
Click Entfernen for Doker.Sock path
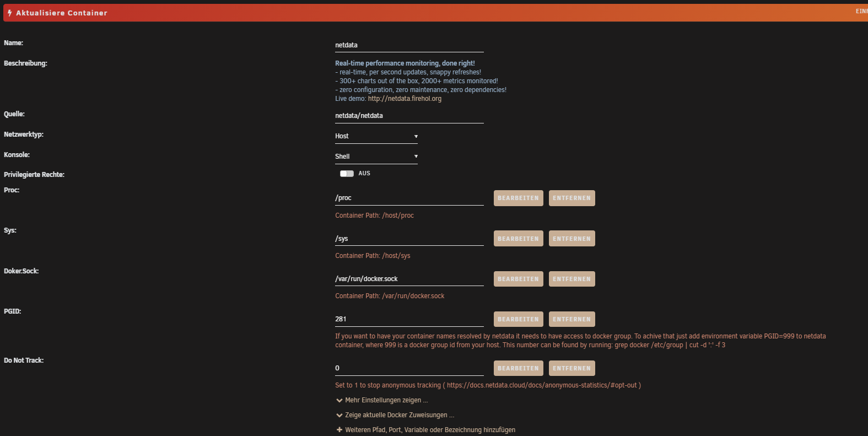coord(572,279)
